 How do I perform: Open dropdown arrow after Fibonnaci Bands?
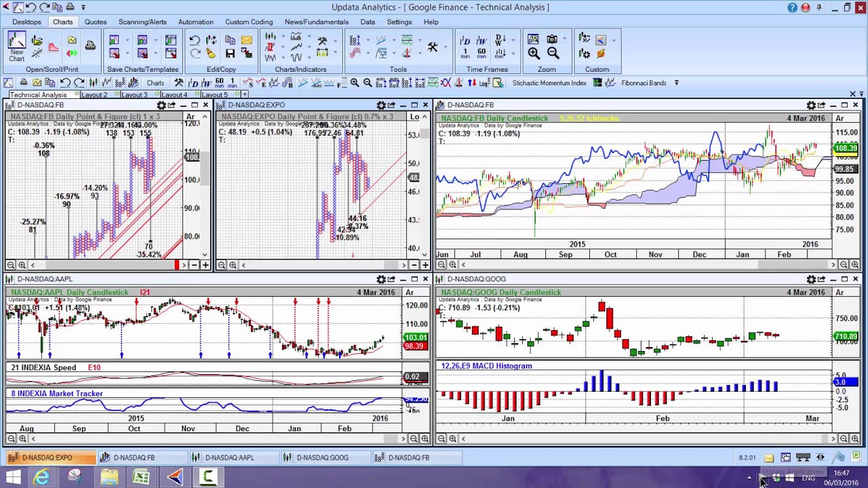point(676,83)
